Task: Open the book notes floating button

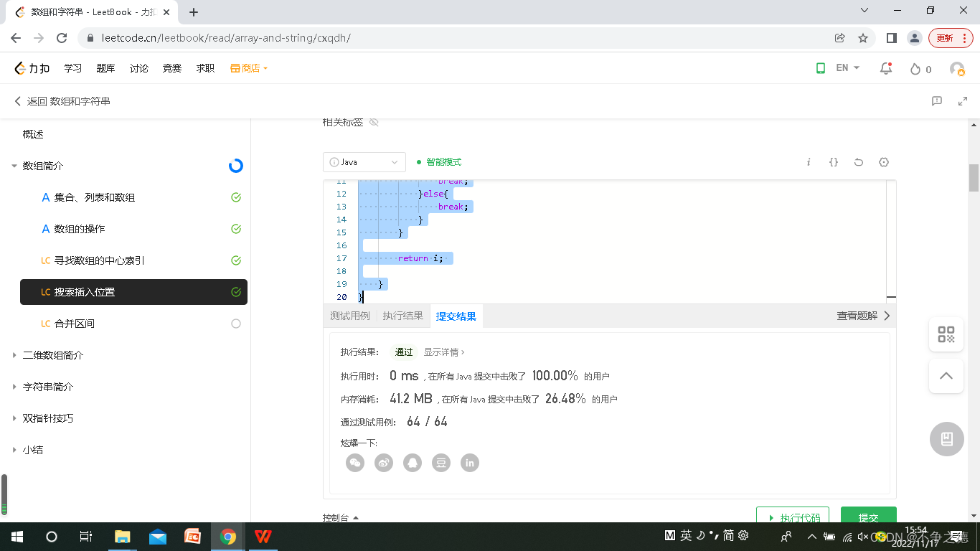Action: coord(946,438)
